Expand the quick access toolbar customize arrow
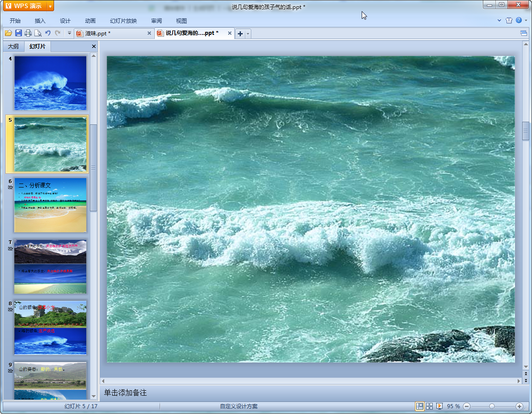Viewport: 532px width, 414px height. click(x=69, y=33)
